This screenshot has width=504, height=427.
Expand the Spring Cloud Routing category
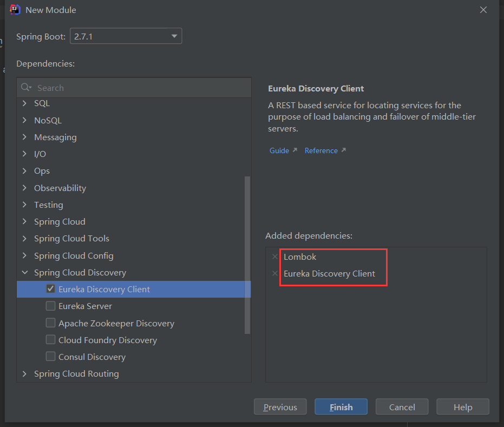click(x=24, y=374)
